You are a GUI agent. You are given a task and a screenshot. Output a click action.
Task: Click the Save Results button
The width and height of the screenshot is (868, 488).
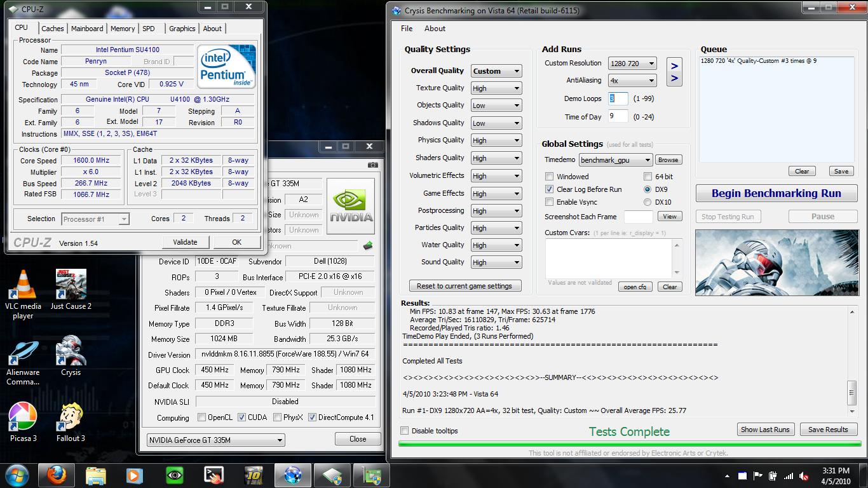tap(828, 430)
